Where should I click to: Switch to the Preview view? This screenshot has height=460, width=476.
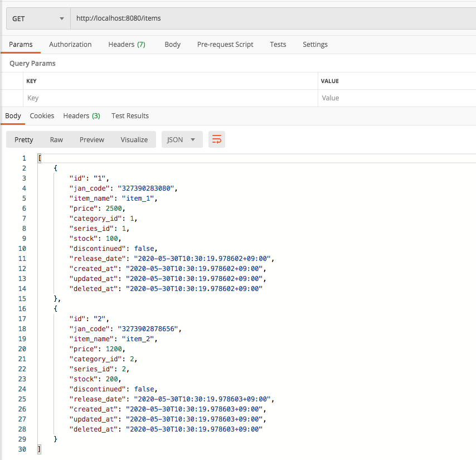[x=91, y=139]
